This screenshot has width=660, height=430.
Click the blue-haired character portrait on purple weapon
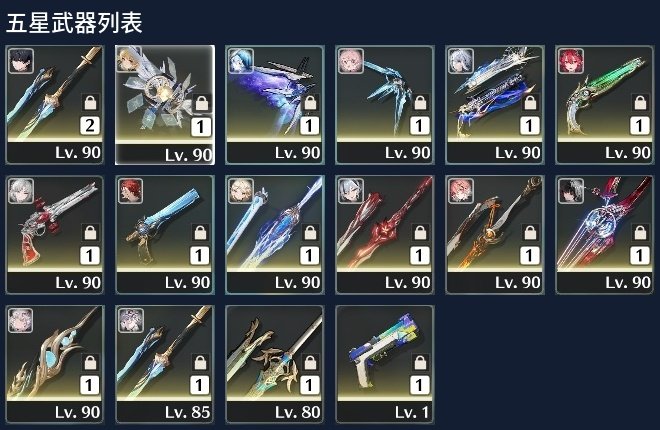(241, 61)
